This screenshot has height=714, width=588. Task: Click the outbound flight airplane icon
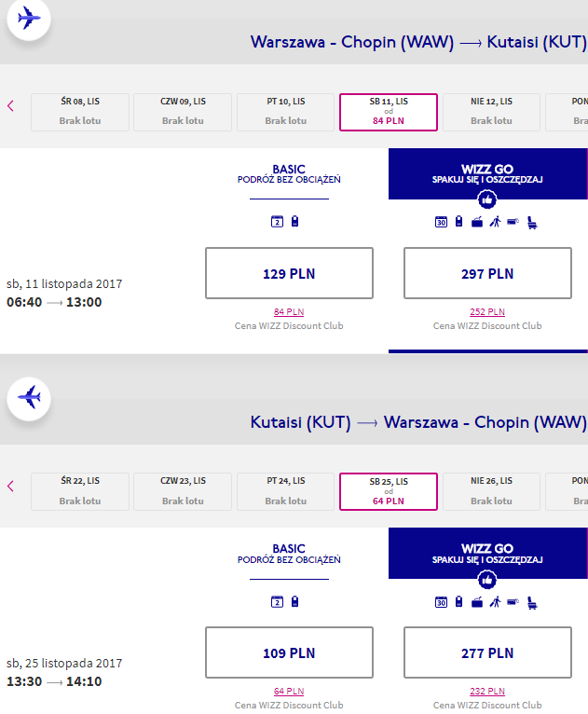tap(29, 19)
